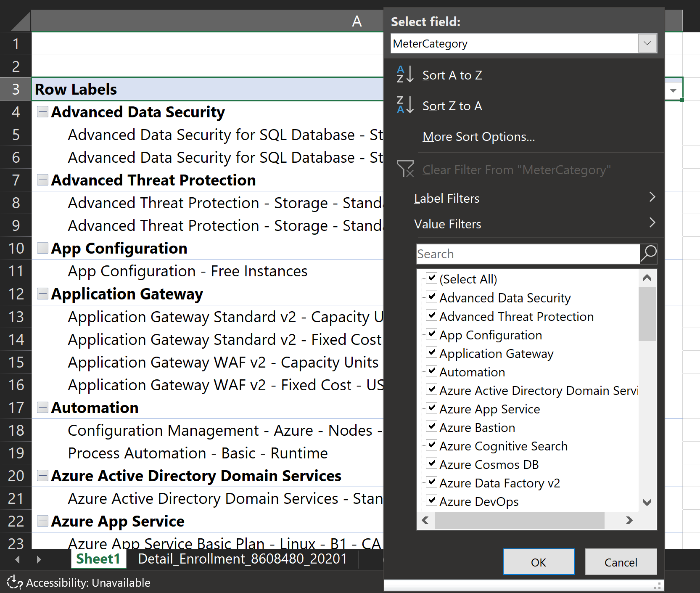Click the Sort Z to A icon
This screenshot has width=700, height=593.
[x=405, y=105]
